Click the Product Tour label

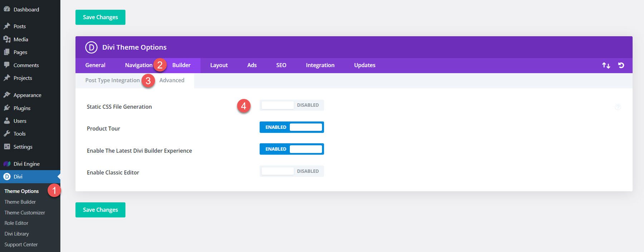tap(103, 129)
